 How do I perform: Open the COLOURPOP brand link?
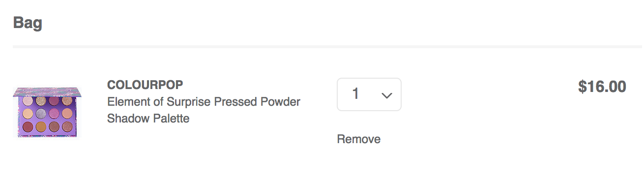(145, 85)
